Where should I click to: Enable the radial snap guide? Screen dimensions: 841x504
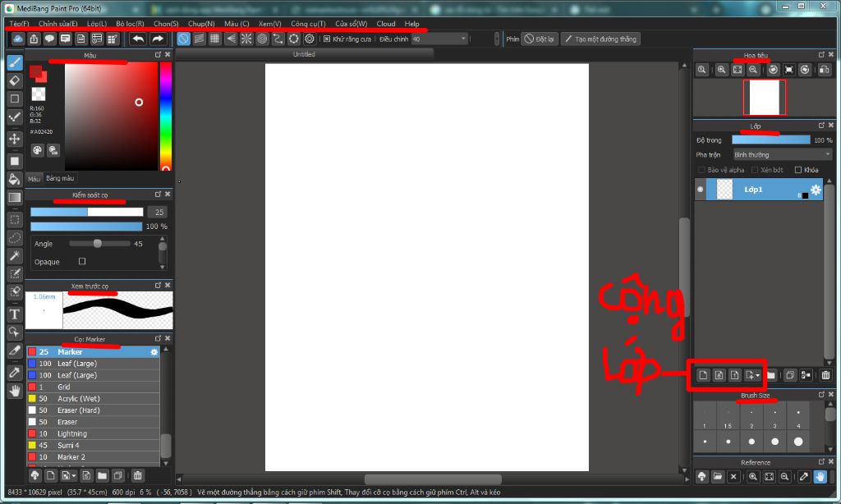[x=246, y=39]
